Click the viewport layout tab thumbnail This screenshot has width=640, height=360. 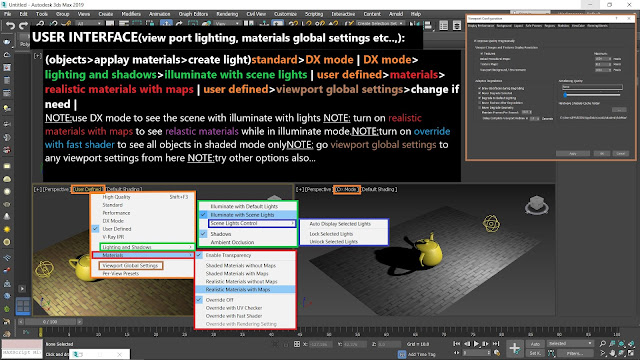pos(23,306)
